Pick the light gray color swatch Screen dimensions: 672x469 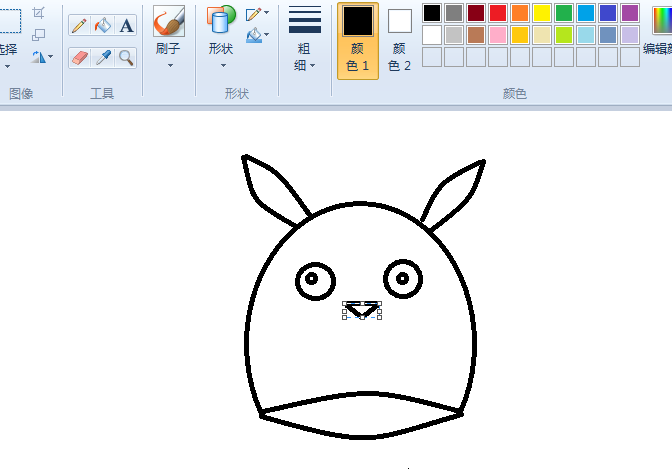coord(454,35)
